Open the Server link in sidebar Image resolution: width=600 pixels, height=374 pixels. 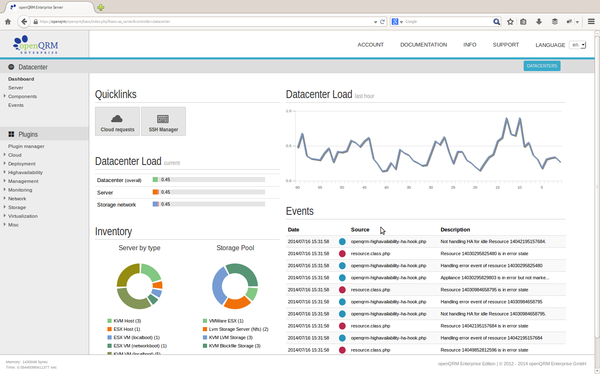(16, 88)
